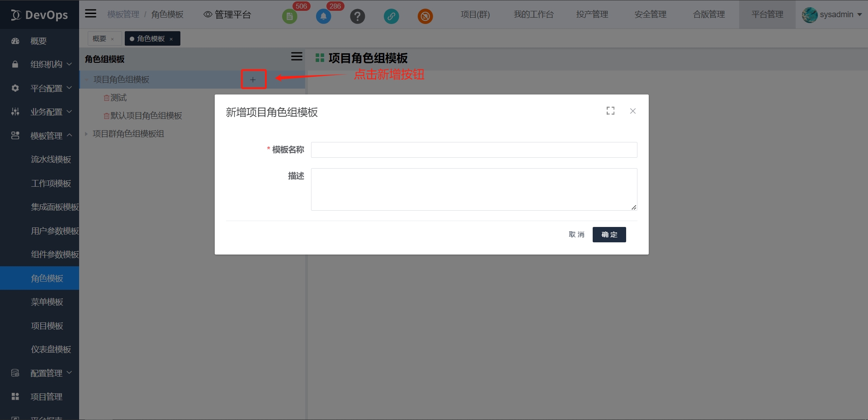The image size is (868, 420).
Task: Click the 角色模板 breadcrumb
Action: pos(167,14)
